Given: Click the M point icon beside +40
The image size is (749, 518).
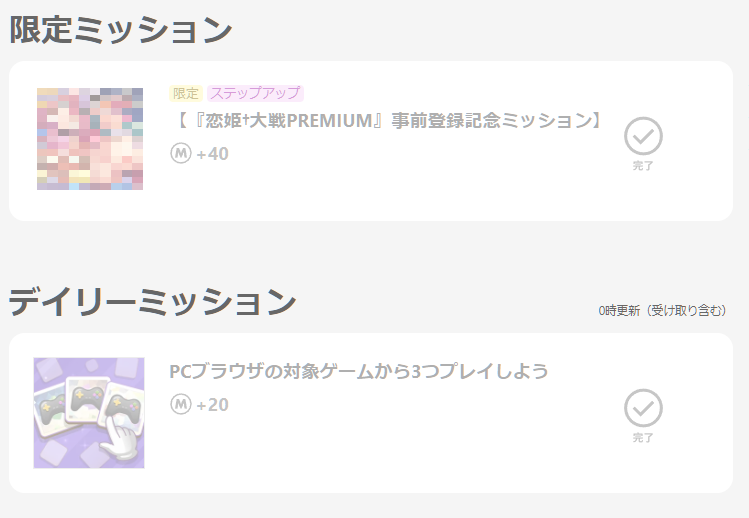Looking at the screenshot, I should [x=181, y=153].
